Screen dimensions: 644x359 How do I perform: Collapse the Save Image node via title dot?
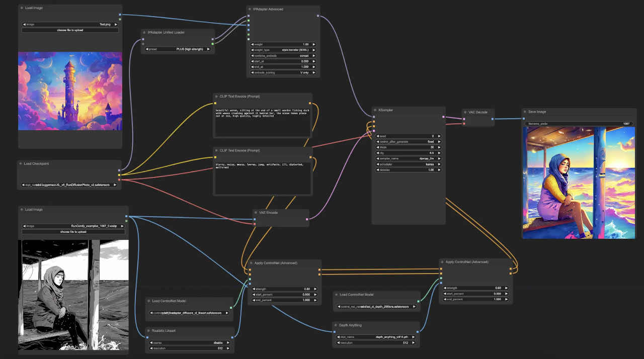tap(525, 112)
